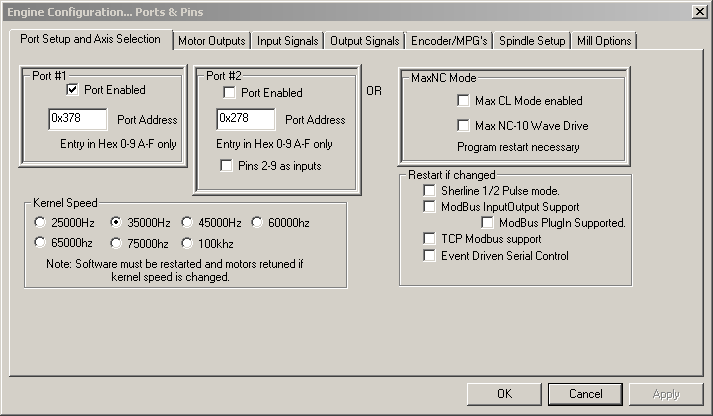
Task: Open the Input Signals tab
Action: click(288, 41)
